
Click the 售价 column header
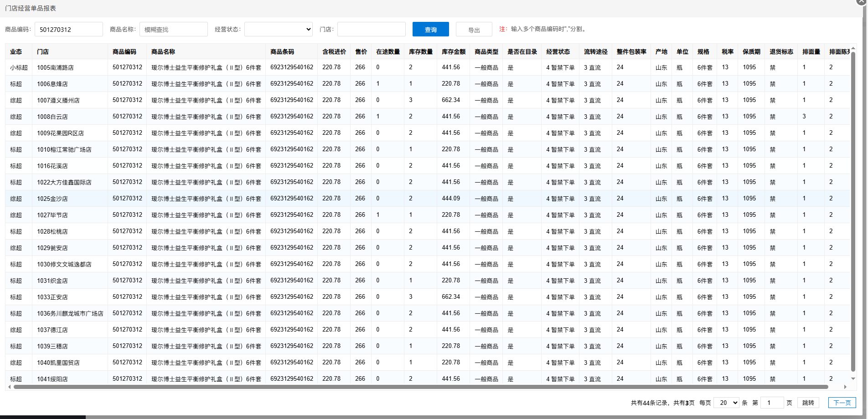(361, 52)
